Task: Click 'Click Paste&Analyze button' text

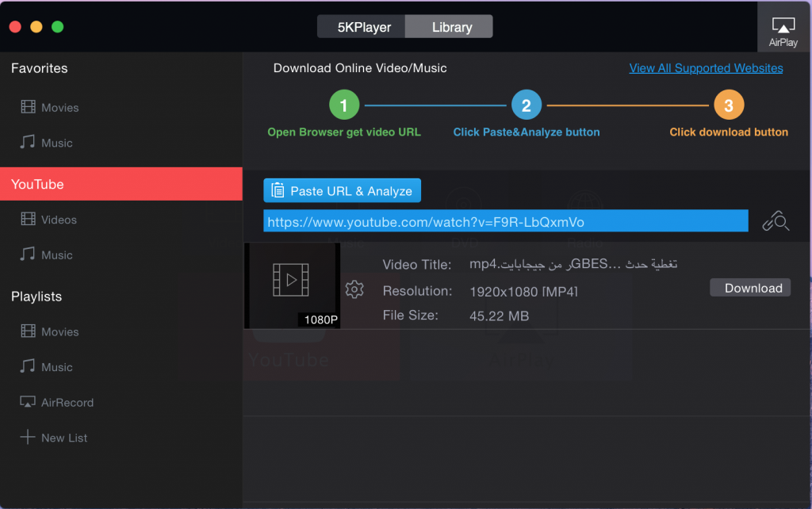Action: (527, 132)
